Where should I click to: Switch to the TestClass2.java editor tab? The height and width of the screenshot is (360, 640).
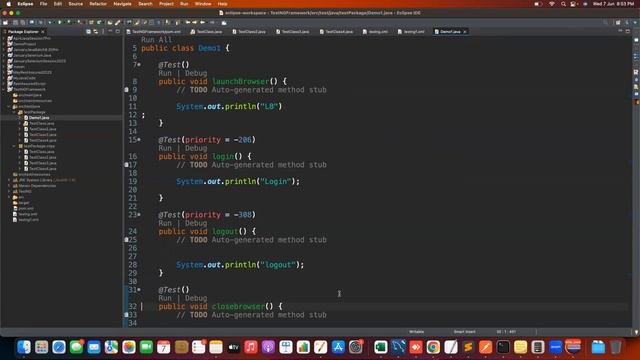coord(249,31)
